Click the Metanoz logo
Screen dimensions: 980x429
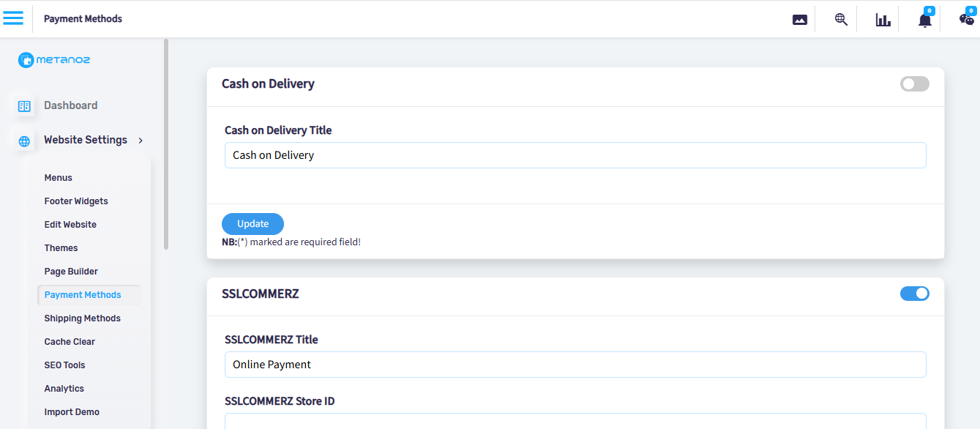click(x=54, y=60)
